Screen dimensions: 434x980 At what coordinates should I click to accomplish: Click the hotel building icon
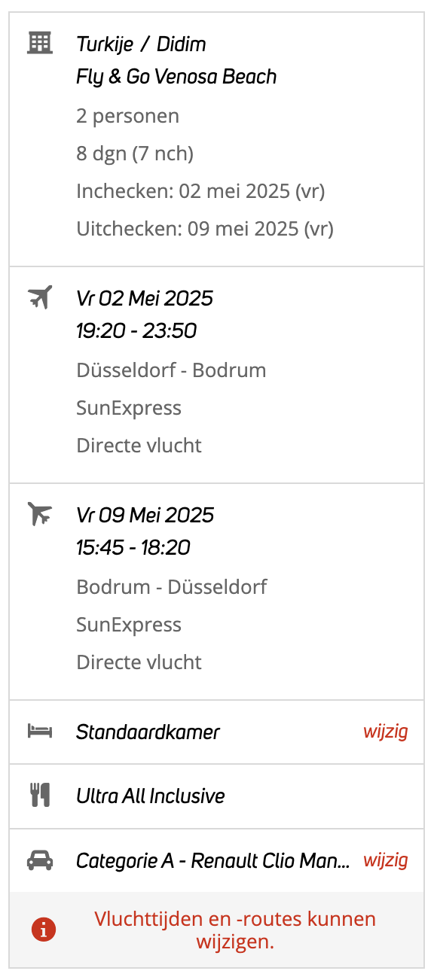(40, 43)
